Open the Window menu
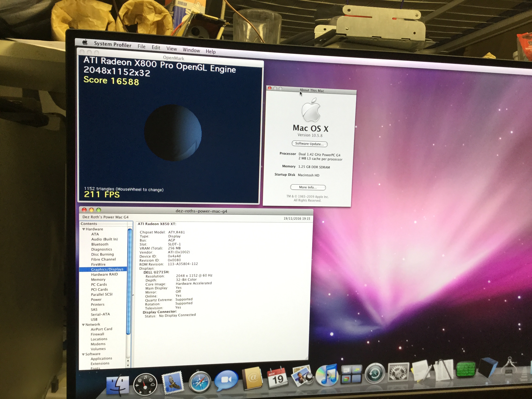 click(191, 50)
